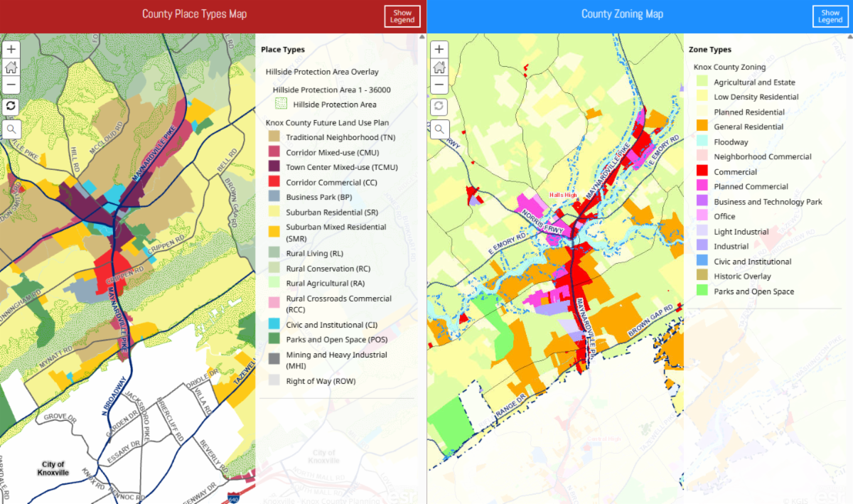Viewport: 853px width, 504px height.
Task: Click the red Commercial zone swatch
Action: (702, 171)
